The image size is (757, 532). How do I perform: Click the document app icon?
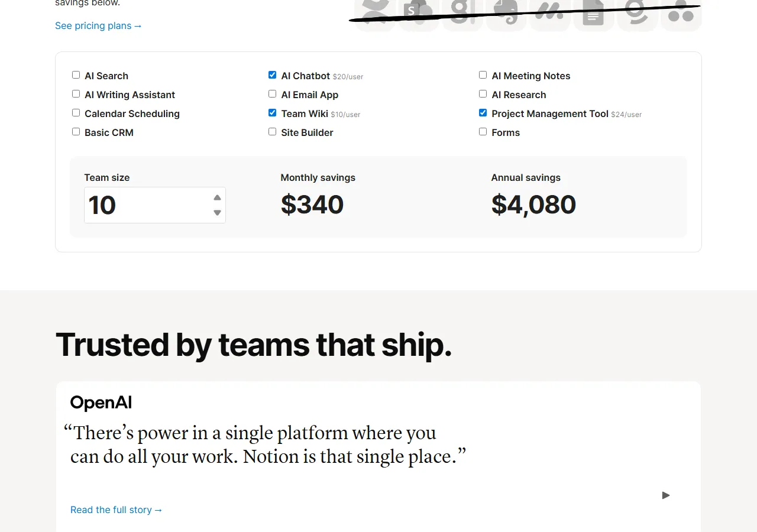point(594,12)
